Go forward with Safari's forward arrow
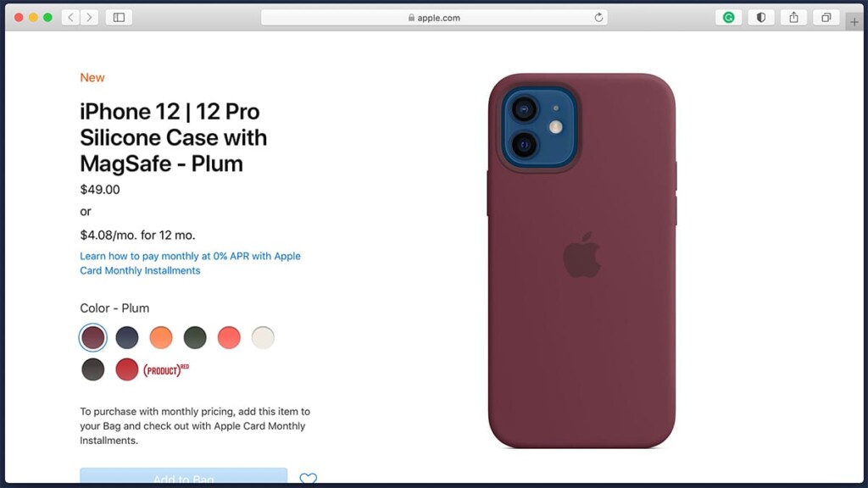The width and height of the screenshot is (868, 488). pos(89,18)
